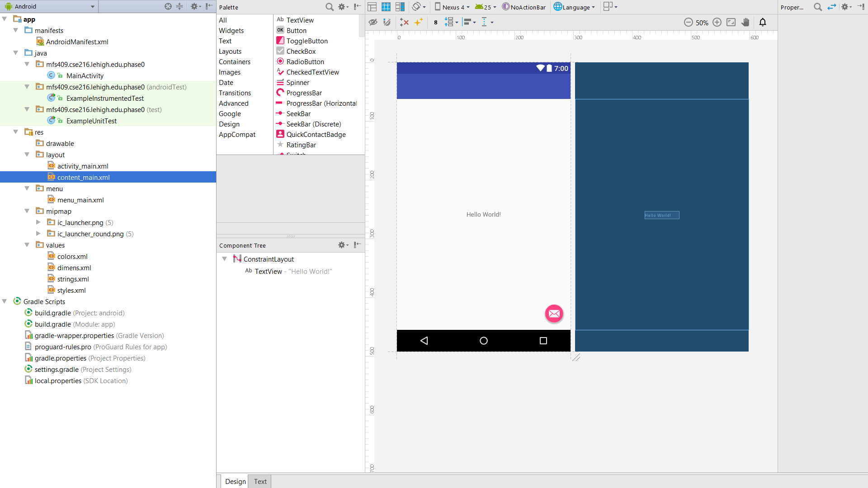Select Layouts palette category
This screenshot has width=868, height=488.
(230, 52)
